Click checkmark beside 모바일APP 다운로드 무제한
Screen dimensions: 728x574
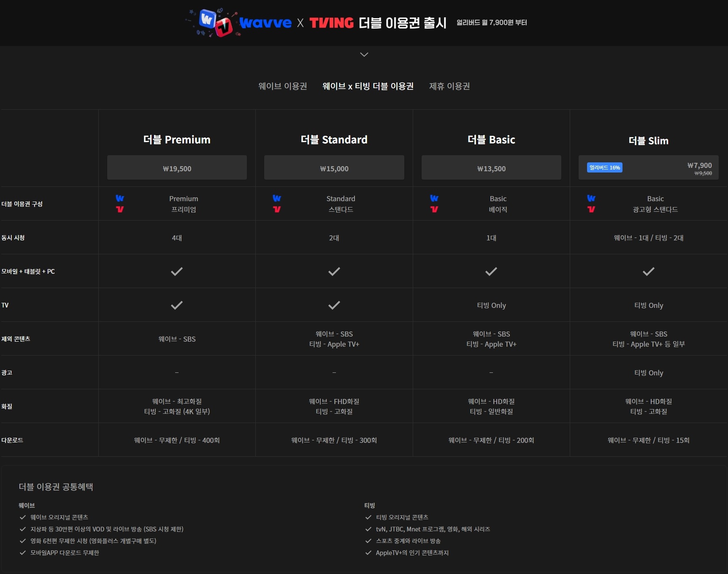[23, 552]
